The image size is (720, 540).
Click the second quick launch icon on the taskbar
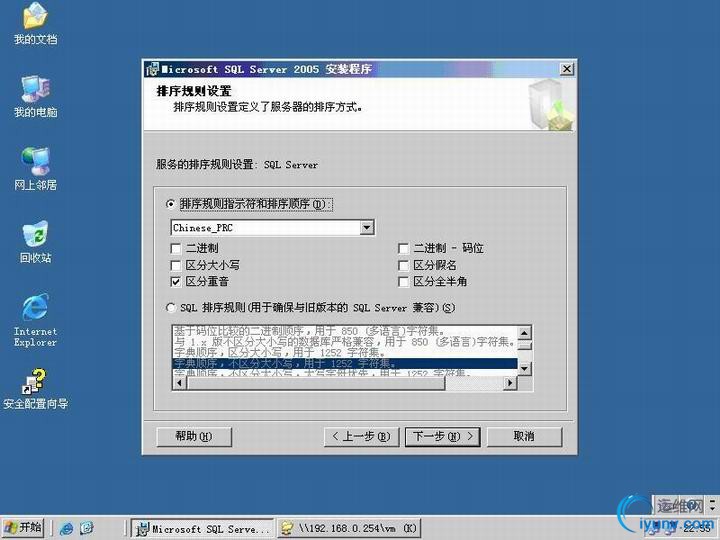(x=87, y=529)
